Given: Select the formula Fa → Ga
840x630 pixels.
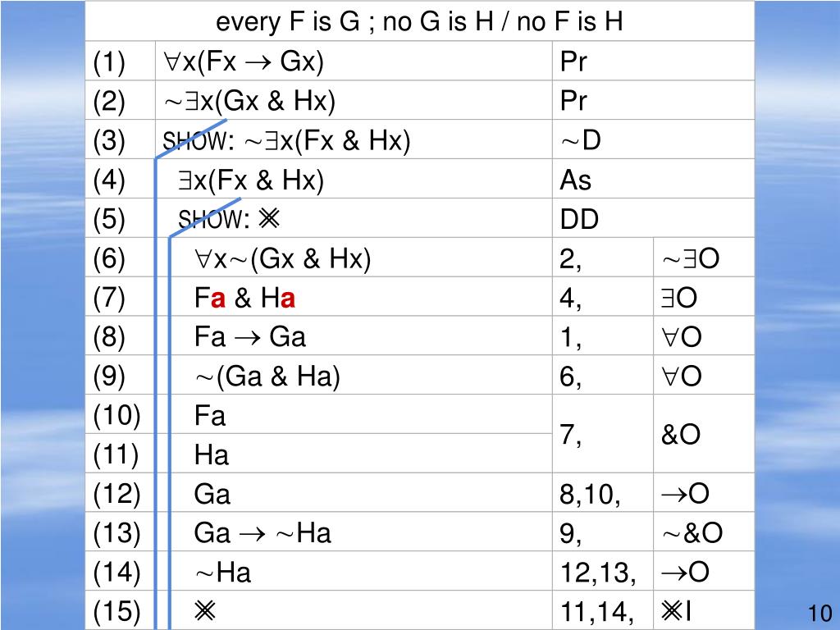Looking at the screenshot, I should pos(249,337).
